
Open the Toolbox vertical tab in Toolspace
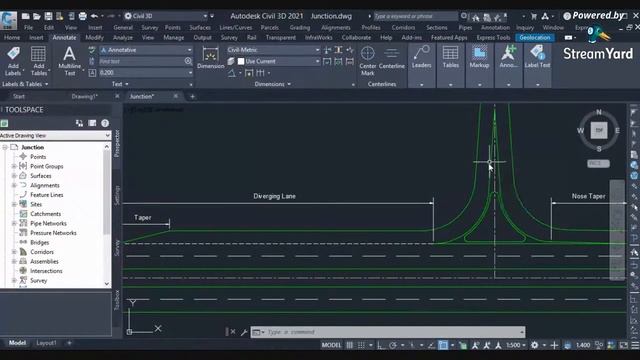pos(117,300)
